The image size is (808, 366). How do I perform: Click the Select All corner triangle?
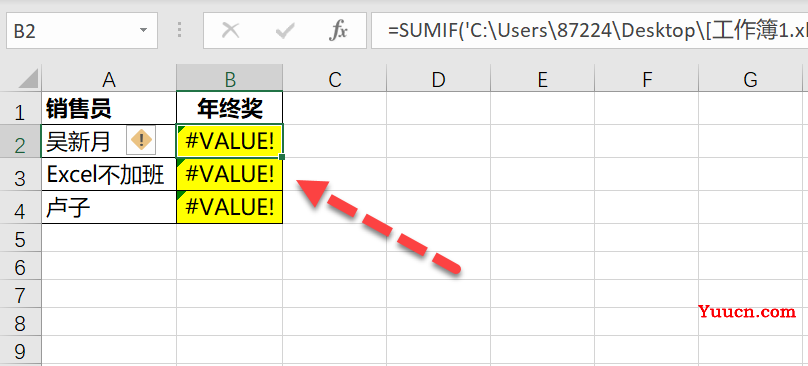[x=27, y=79]
